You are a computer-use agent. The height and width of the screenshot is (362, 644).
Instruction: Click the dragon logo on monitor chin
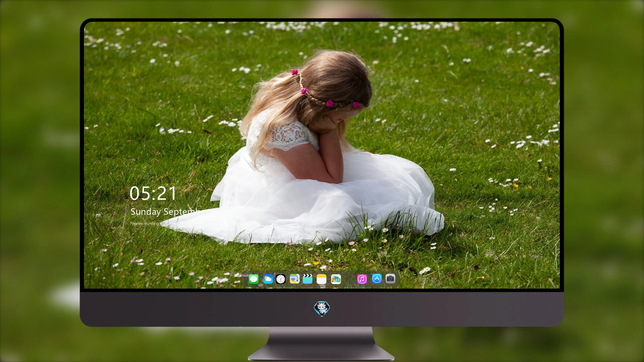pyautogui.click(x=322, y=309)
